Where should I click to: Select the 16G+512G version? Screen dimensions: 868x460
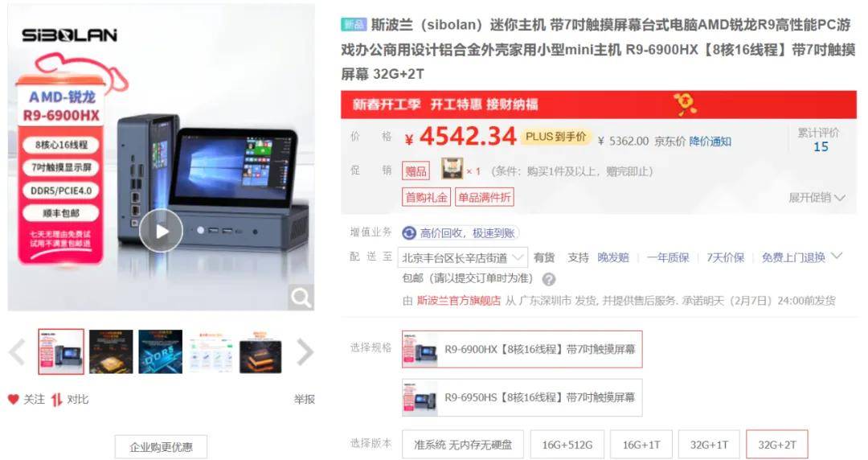click(567, 445)
